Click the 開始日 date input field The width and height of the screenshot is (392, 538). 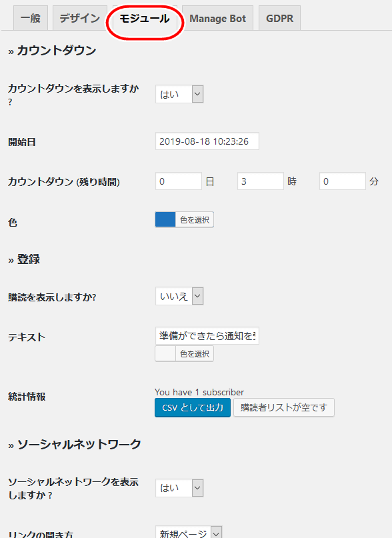pos(207,141)
